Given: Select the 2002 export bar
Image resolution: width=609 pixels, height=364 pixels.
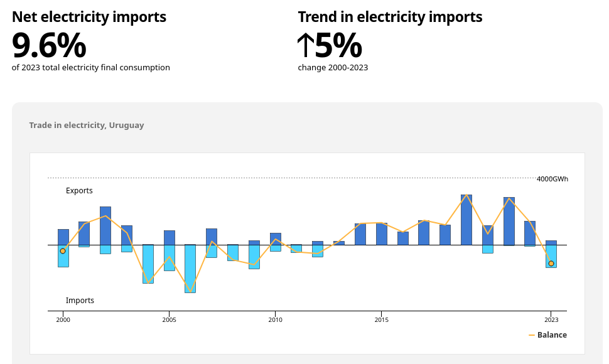Looking at the screenshot, I should pyautogui.click(x=105, y=225).
